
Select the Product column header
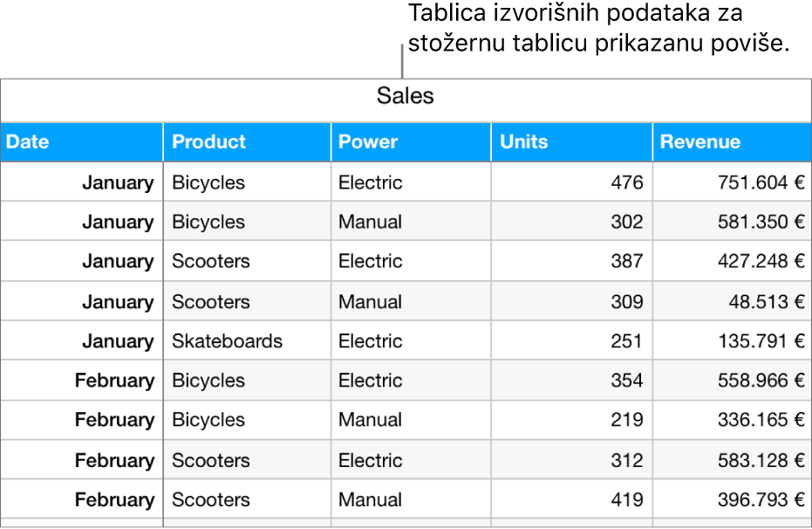tap(247, 141)
